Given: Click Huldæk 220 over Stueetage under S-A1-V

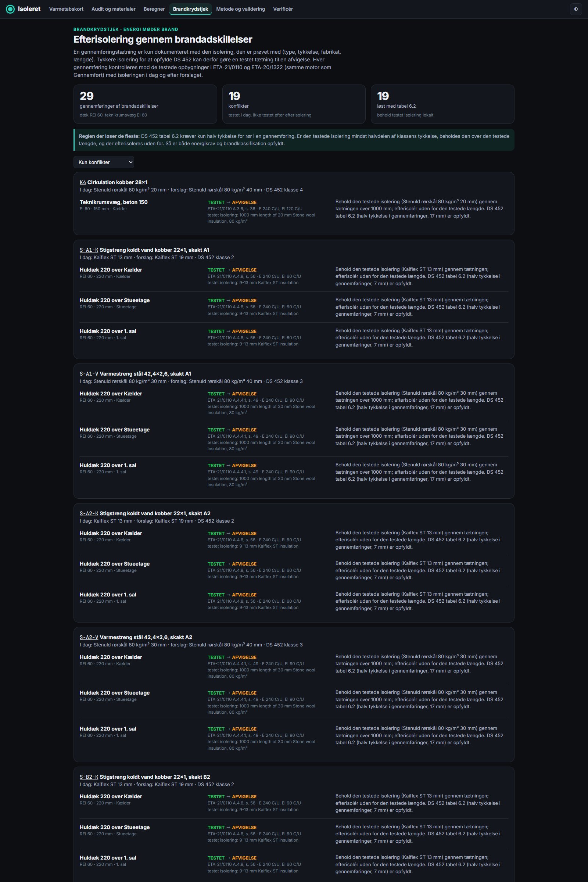Looking at the screenshot, I should click(x=115, y=430).
